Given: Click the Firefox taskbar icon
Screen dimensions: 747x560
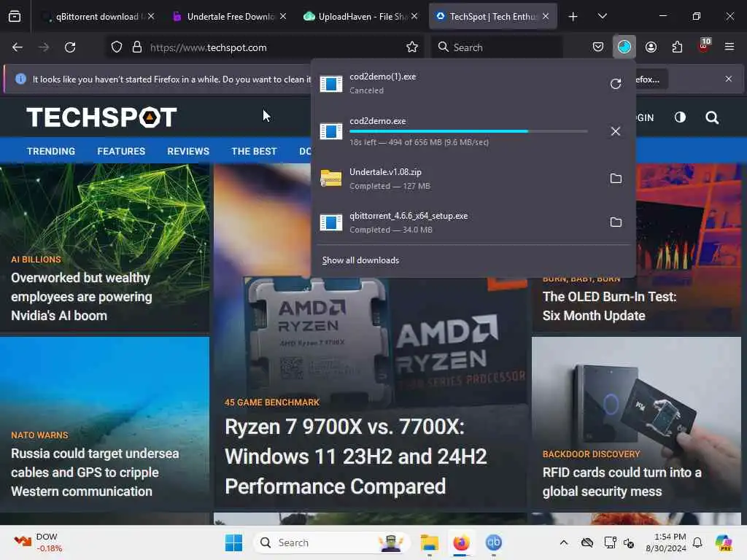Looking at the screenshot, I should (461, 542).
